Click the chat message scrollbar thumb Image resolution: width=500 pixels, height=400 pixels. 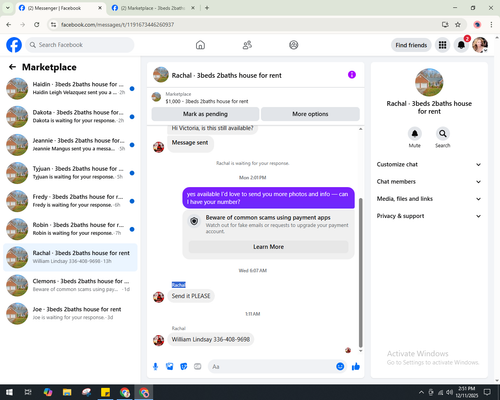click(x=360, y=273)
